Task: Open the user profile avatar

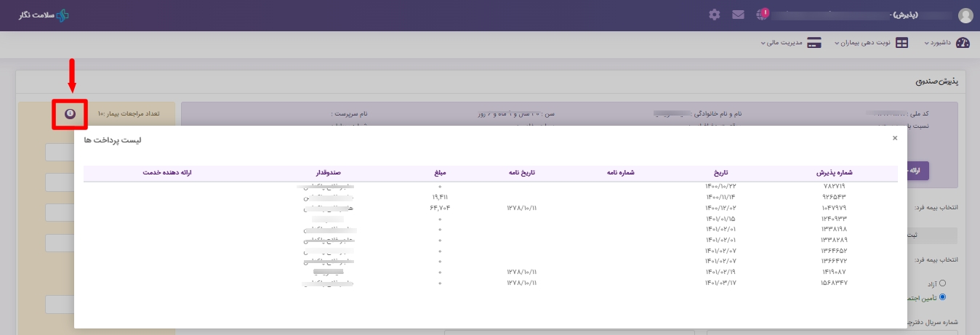Action: click(965, 15)
